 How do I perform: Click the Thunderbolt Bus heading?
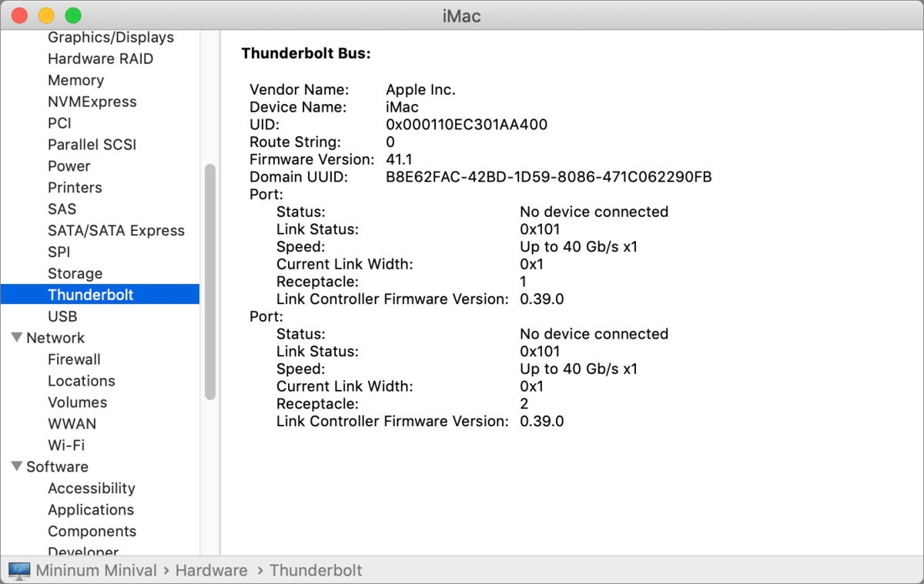point(306,54)
